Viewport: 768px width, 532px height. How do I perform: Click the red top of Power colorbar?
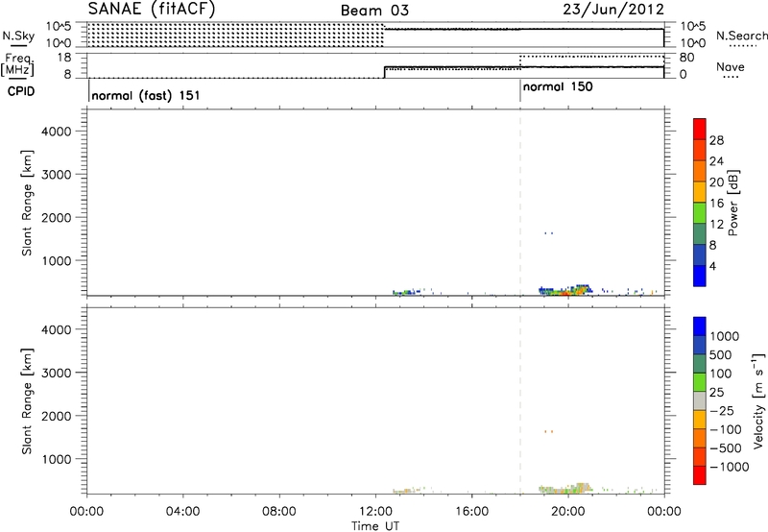(700, 129)
